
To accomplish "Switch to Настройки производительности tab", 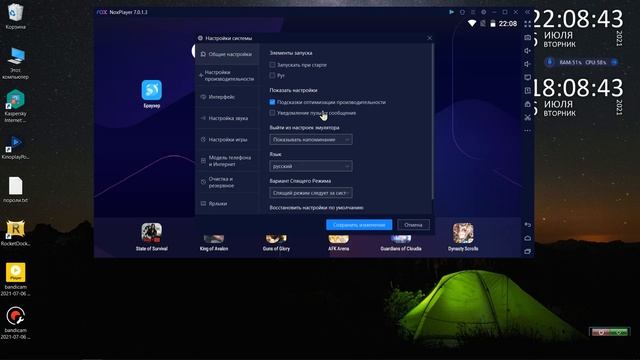I will click(x=227, y=76).
